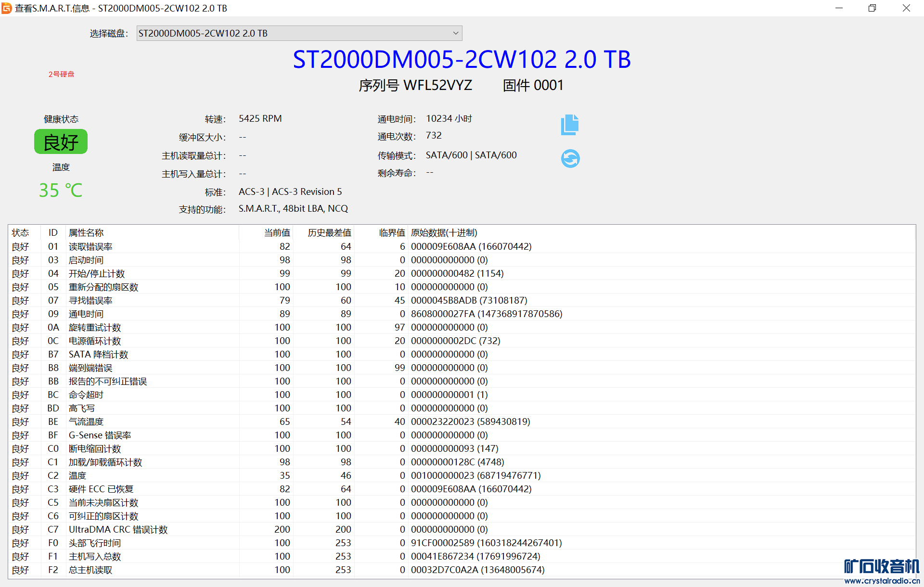Screen dimensions: 924x587
Task: Select the 通电时间 attribute row with ID 09
Action: (x=86, y=314)
